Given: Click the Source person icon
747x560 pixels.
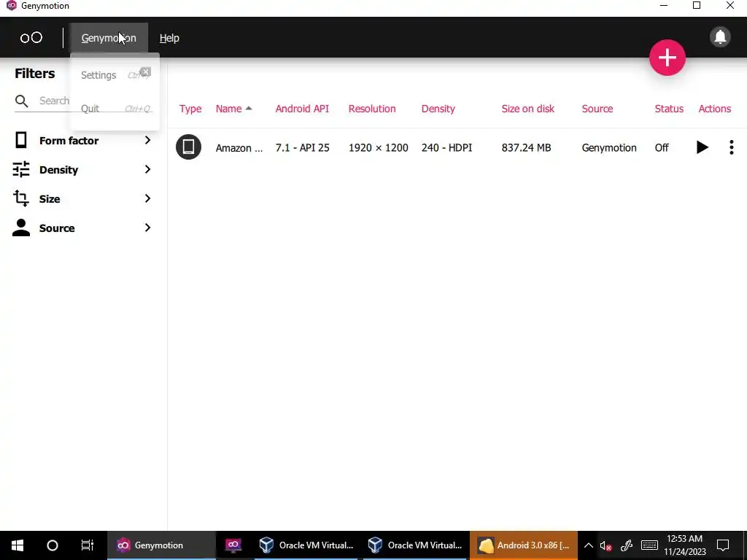Looking at the screenshot, I should coord(21,227).
